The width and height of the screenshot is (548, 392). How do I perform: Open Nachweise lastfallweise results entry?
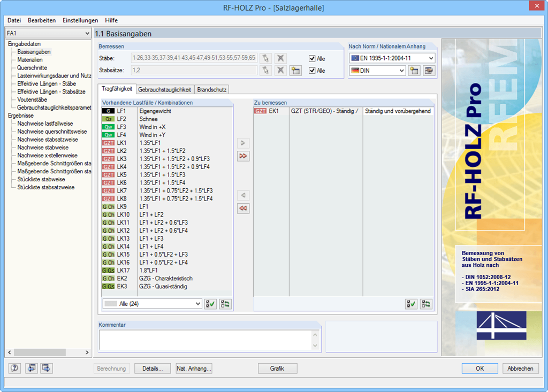coord(45,124)
